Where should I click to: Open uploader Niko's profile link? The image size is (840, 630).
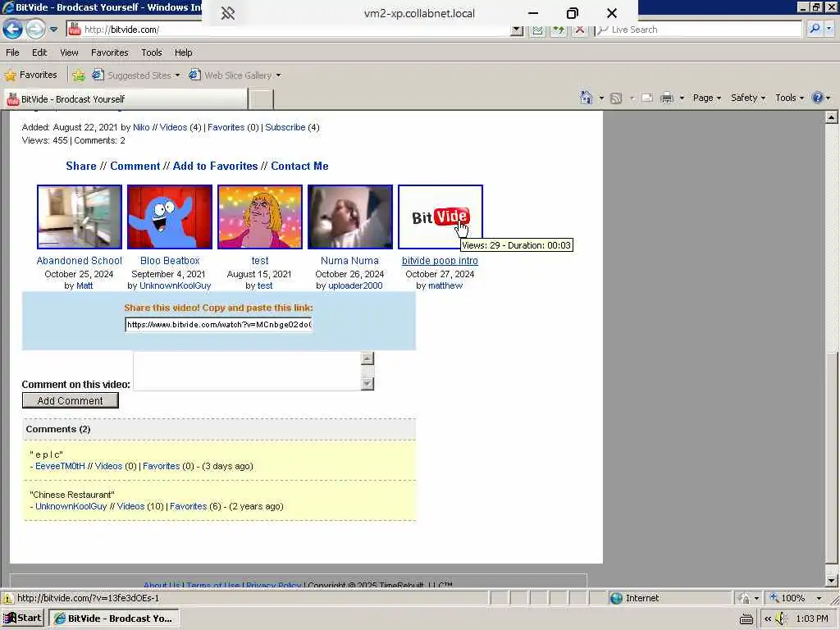141,127
